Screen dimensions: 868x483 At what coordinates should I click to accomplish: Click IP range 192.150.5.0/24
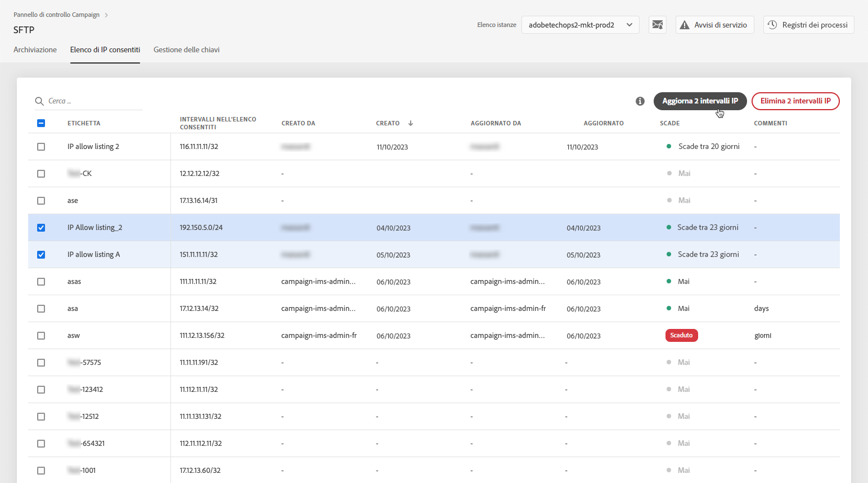[201, 228]
